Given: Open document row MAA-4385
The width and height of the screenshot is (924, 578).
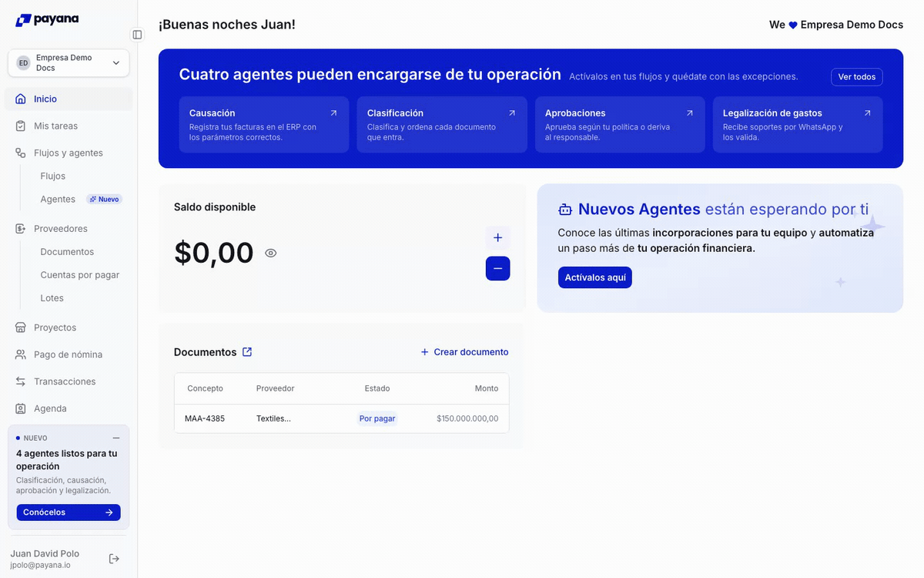Looking at the screenshot, I should [342, 418].
